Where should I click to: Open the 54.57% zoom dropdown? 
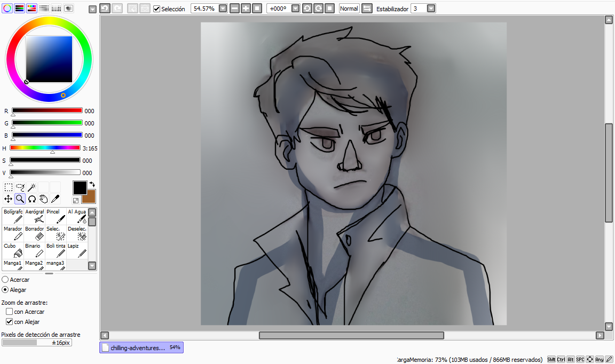click(x=223, y=8)
